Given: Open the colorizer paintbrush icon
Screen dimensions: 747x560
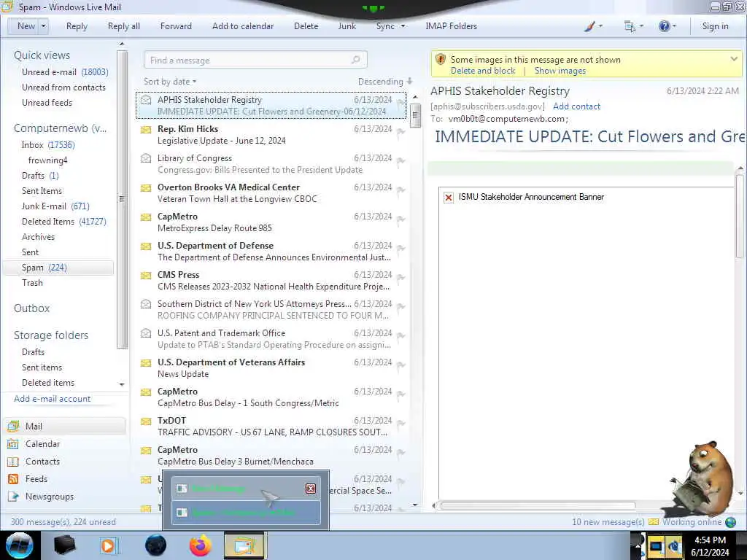Looking at the screenshot, I should pos(589,27).
